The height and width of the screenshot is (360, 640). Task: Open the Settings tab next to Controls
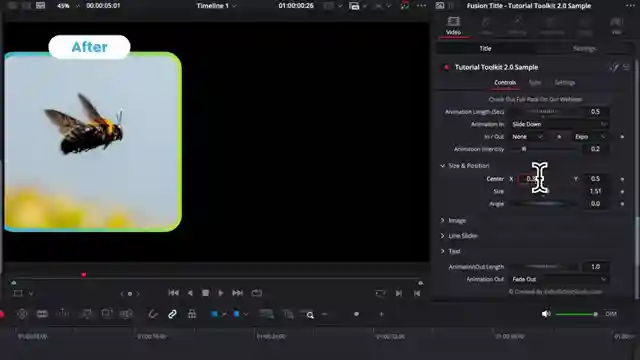click(x=564, y=82)
